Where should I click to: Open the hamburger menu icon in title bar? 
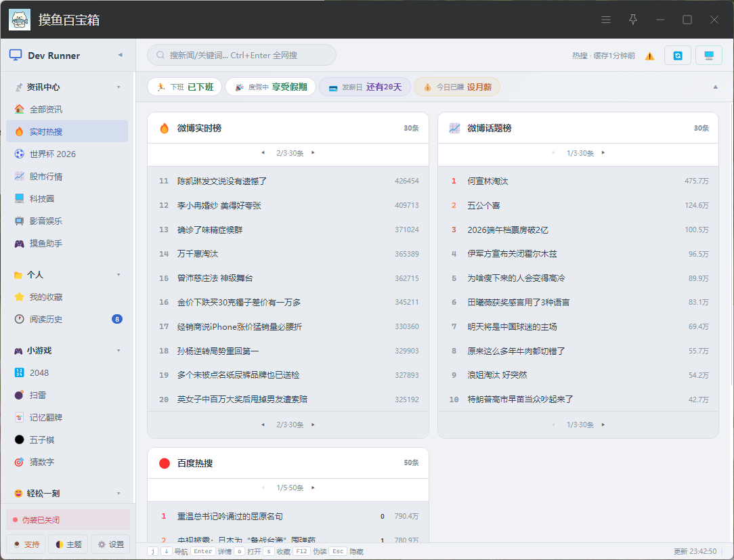(606, 20)
